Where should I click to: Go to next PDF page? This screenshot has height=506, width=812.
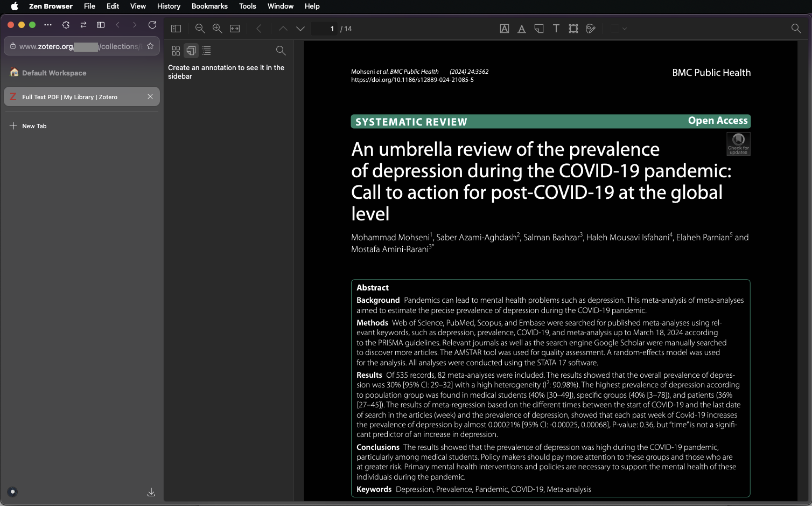click(x=300, y=29)
